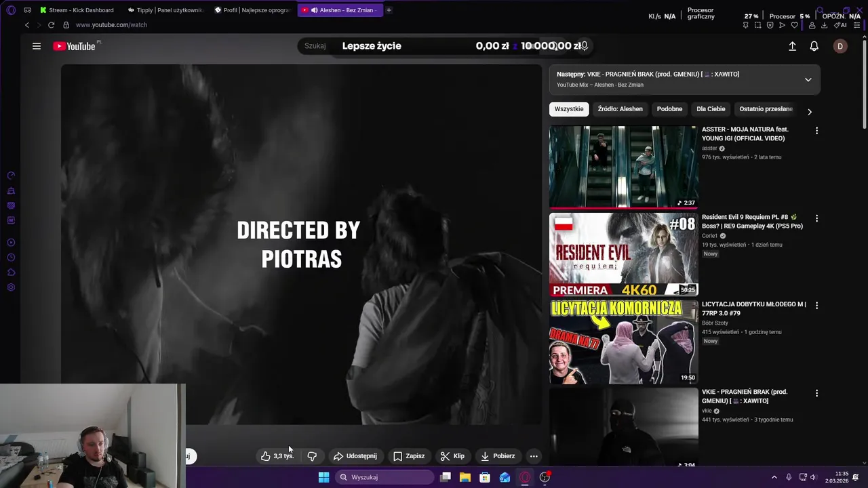Show more filter chips arrow
The width and height of the screenshot is (868, 488).
point(809,112)
